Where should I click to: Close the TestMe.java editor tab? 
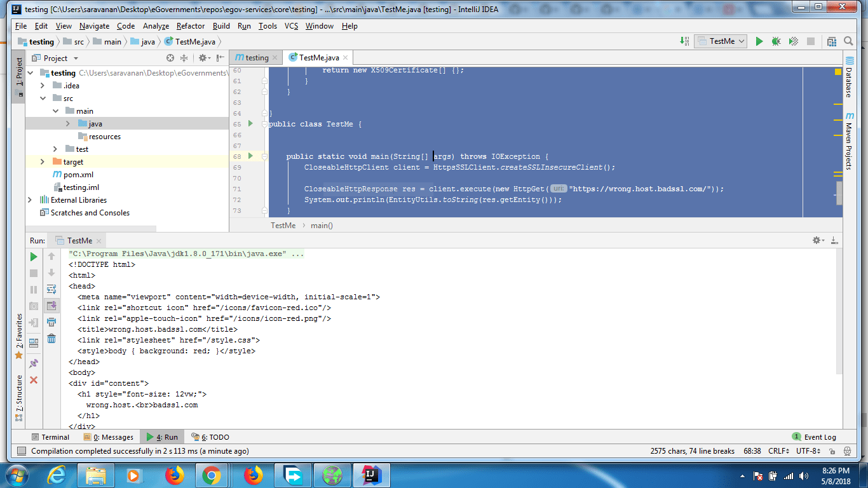point(346,58)
